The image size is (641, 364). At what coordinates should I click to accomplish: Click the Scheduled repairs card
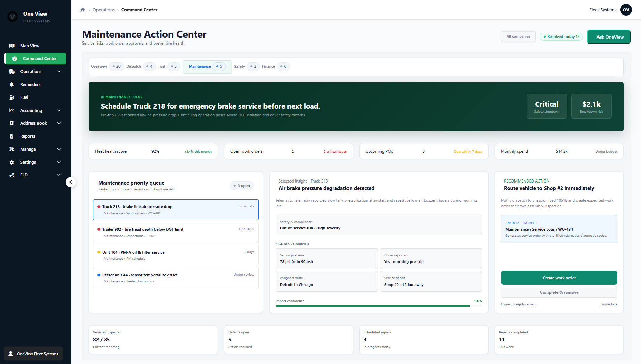424,340
